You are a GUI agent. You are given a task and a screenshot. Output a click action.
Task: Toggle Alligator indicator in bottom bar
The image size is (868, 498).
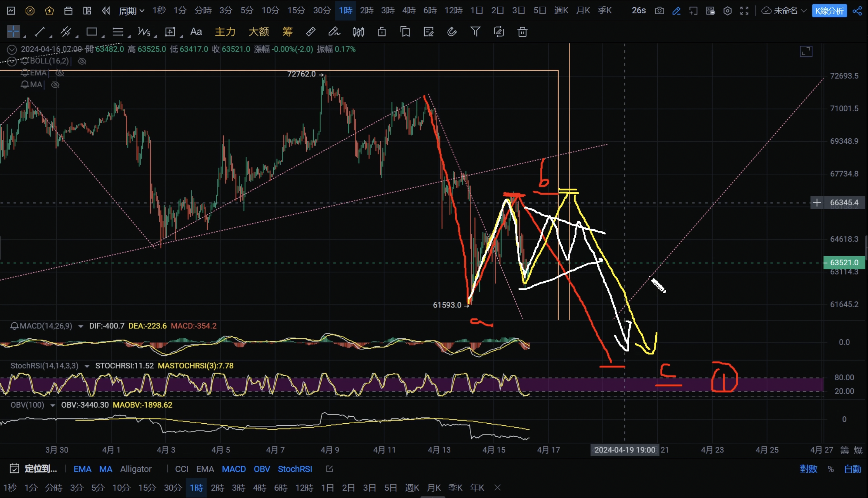coord(136,469)
